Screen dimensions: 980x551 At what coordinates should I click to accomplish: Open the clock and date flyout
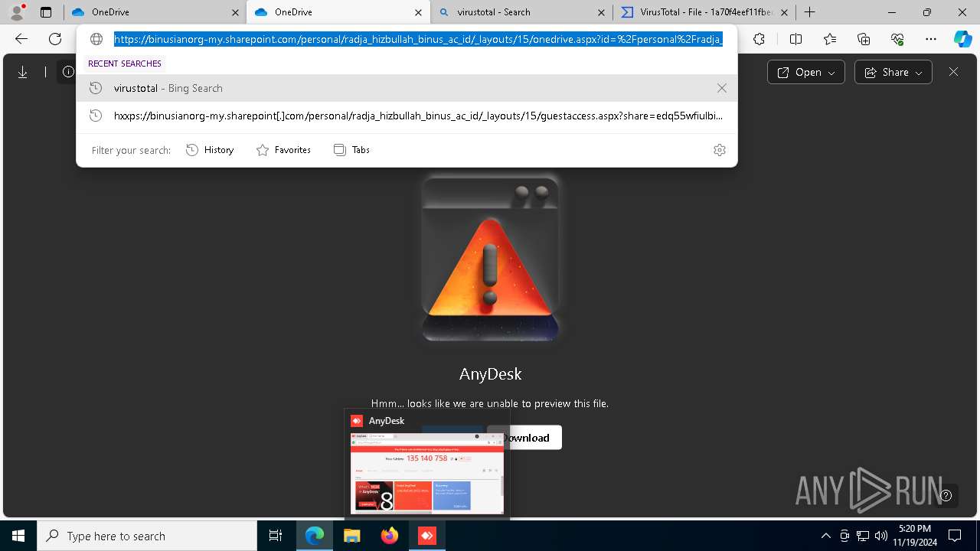click(916, 536)
